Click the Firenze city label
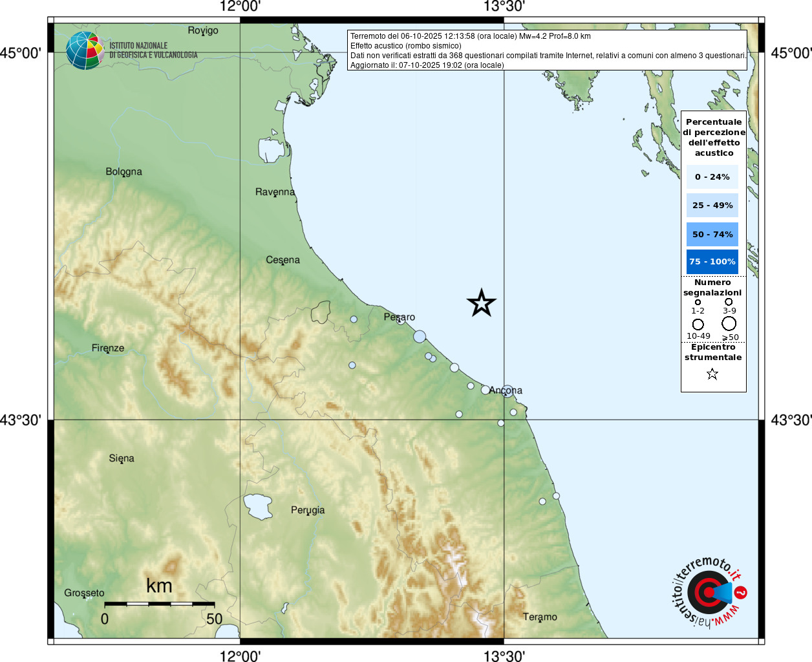Image resolution: width=812 pixels, height=662 pixels. click(x=108, y=348)
